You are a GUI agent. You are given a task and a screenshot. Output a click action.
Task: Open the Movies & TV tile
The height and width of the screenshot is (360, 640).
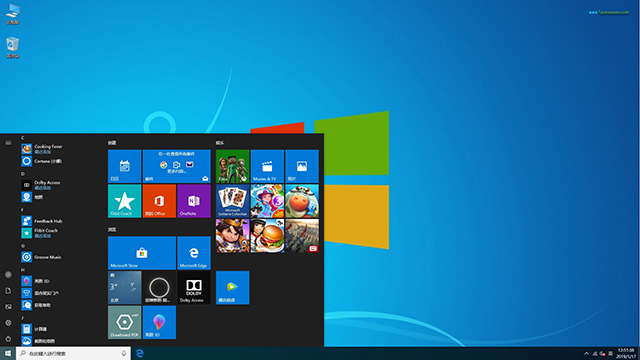point(267,166)
